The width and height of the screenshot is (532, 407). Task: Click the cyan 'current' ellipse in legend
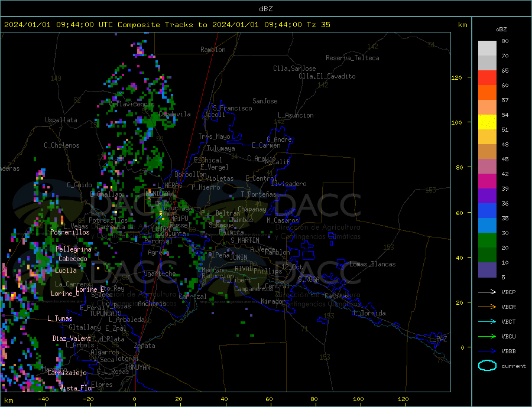pos(487,366)
